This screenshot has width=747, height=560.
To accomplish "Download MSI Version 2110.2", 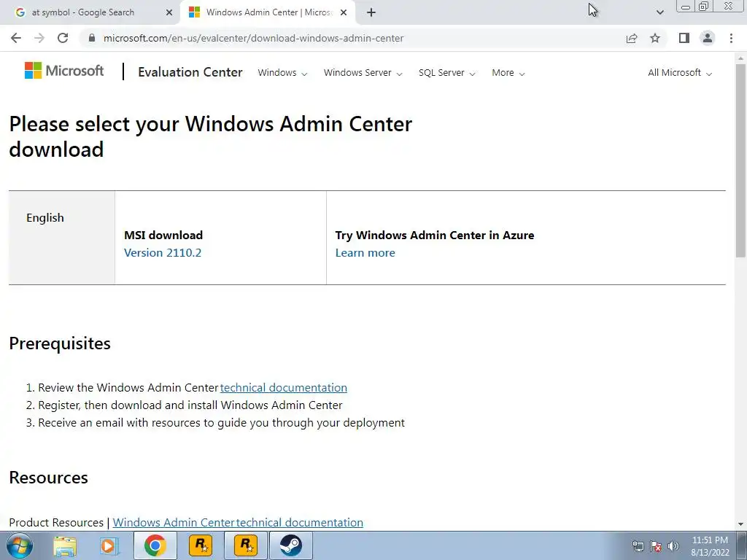I will tap(163, 253).
